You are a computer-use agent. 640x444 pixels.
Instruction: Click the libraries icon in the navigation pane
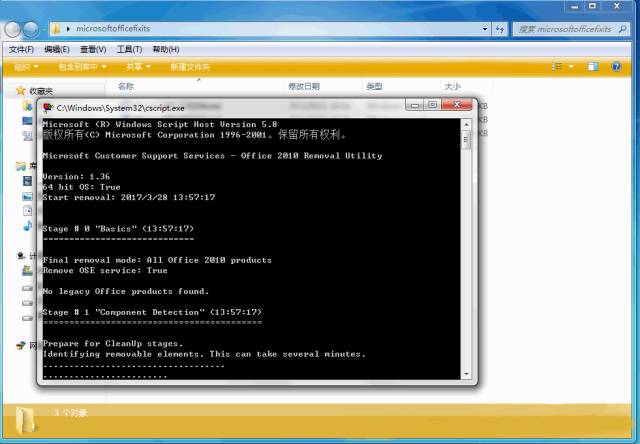pyautogui.click(x=20, y=166)
